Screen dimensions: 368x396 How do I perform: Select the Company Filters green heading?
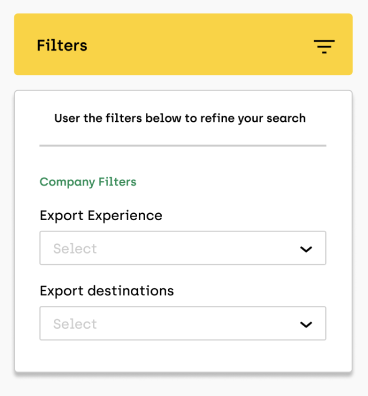(x=88, y=182)
